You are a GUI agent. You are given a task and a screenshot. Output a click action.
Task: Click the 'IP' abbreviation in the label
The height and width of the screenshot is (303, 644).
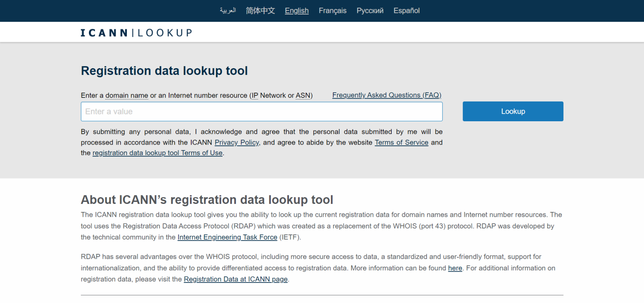pyautogui.click(x=254, y=95)
